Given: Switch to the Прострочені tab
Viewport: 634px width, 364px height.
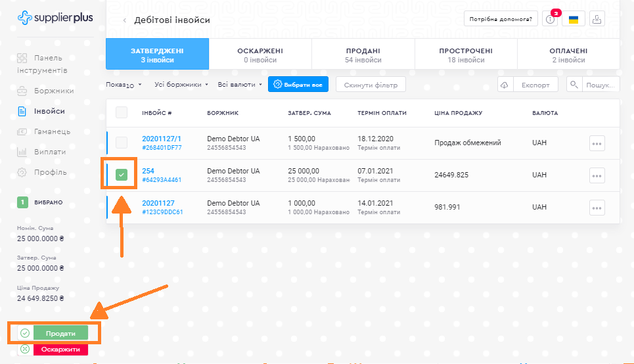Looking at the screenshot, I should point(466,55).
